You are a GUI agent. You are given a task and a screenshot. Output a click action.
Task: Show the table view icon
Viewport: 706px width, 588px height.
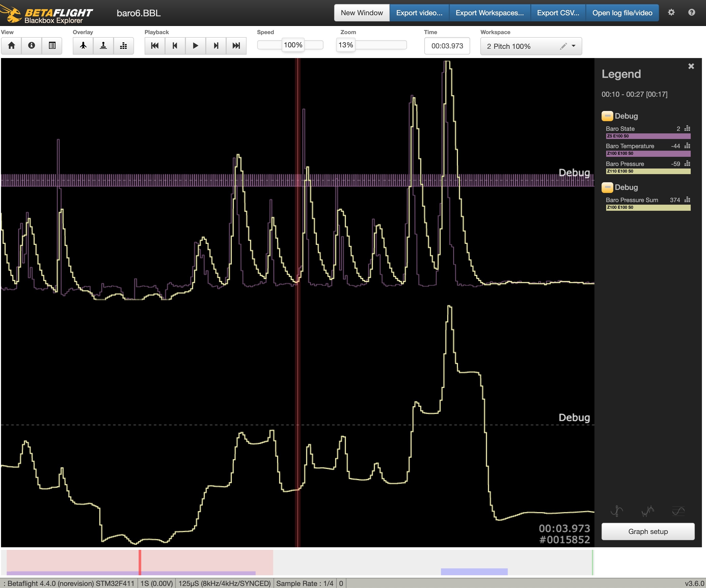[x=52, y=45]
